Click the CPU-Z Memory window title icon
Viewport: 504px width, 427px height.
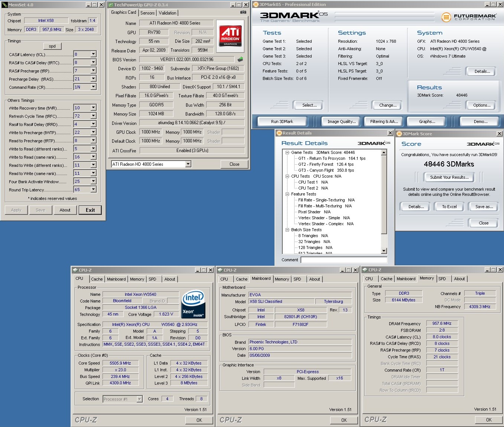point(365,270)
